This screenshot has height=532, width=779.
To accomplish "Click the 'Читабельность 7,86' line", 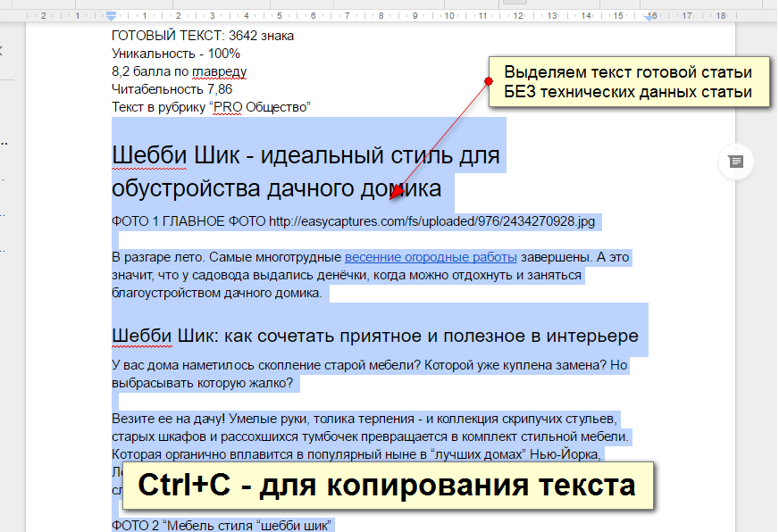I will point(172,89).
